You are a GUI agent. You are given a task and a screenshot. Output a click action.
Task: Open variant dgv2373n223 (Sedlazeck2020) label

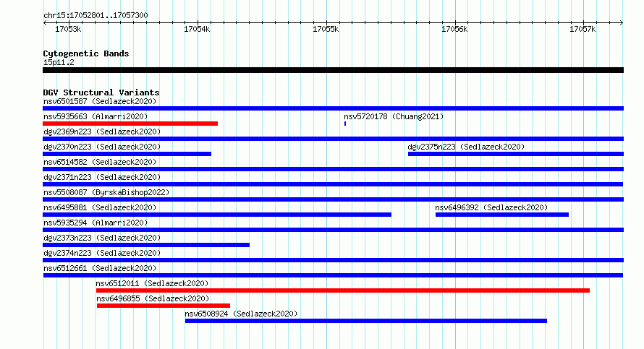102,238
